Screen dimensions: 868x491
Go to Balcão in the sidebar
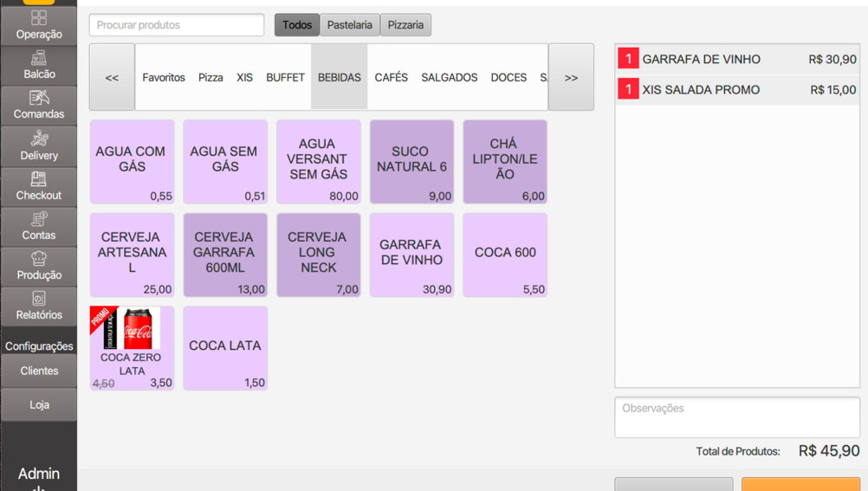pos(39,65)
